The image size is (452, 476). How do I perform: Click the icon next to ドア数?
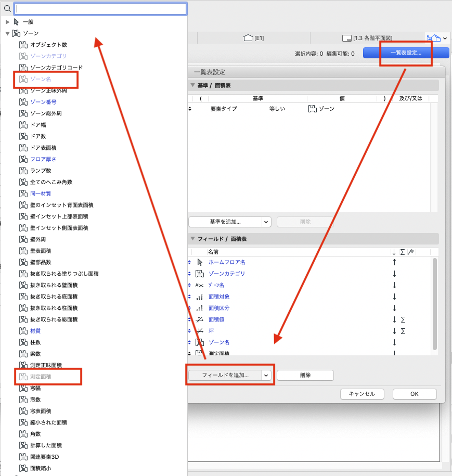(x=23, y=136)
